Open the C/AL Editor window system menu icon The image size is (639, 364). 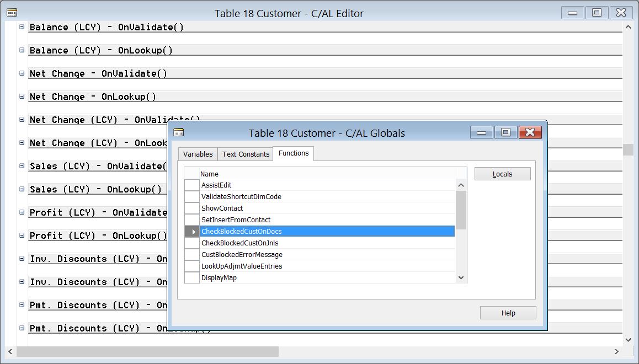(12, 13)
